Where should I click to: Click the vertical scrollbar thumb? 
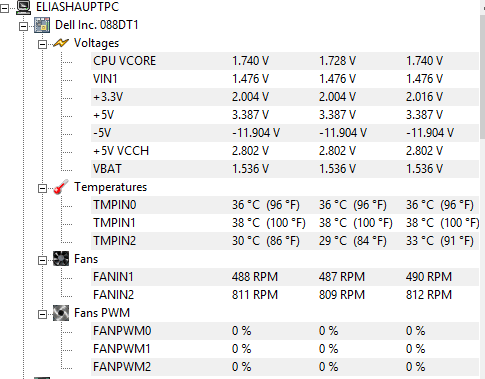click(x=482, y=77)
